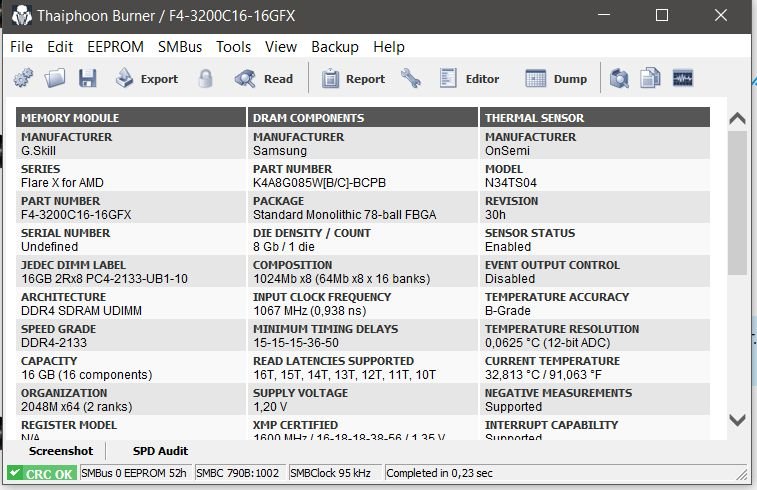Click the magnifier search icon in toolbar
This screenshot has width=757, height=490.
point(619,78)
